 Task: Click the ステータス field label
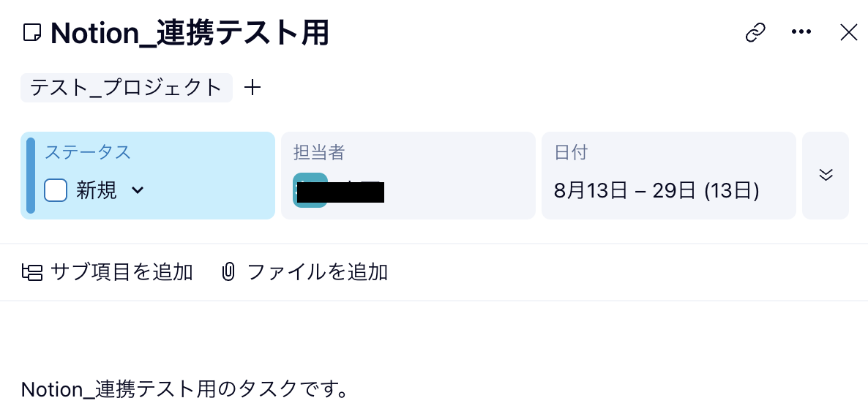(88, 152)
